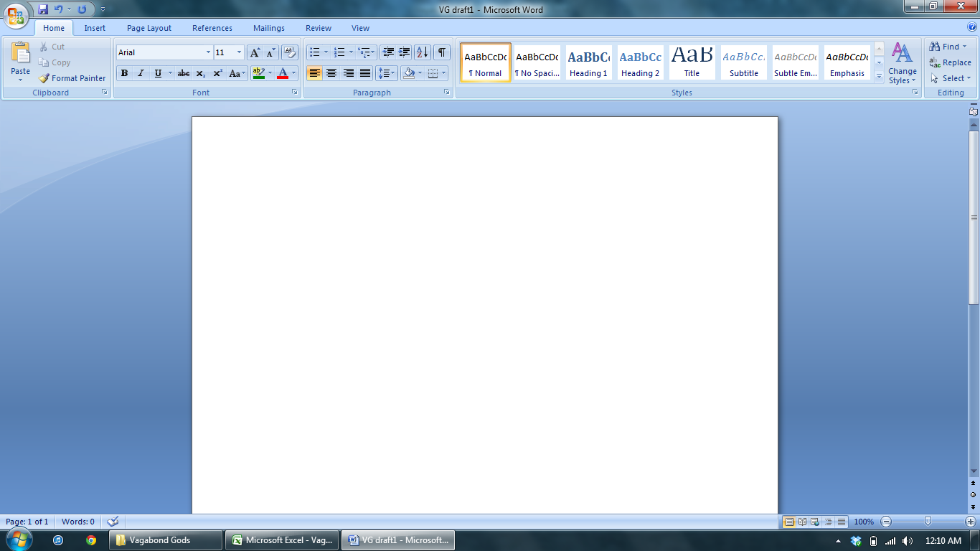Viewport: 980px width, 551px height.
Task: Center the text alignment
Action: coord(331,73)
